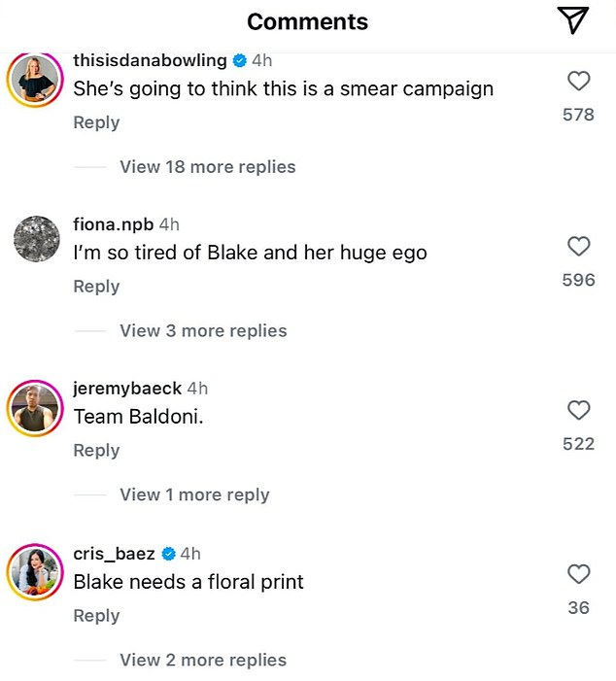Reply to jeremybaeck's Team Baldoni comment
Viewport: 616px width, 681px height.
point(96,451)
